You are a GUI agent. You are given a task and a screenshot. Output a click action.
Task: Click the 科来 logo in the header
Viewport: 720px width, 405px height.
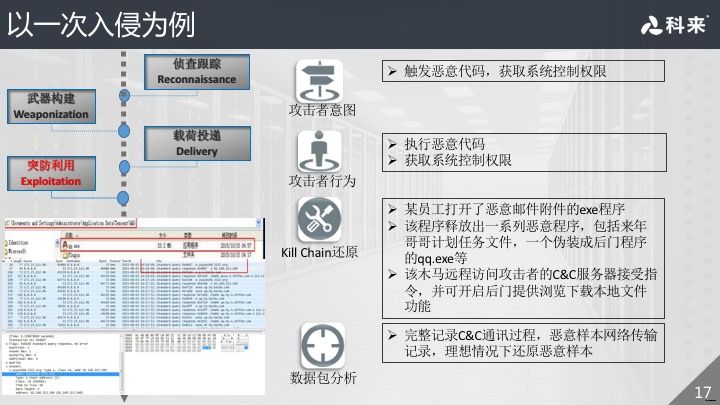pyautogui.click(x=674, y=25)
